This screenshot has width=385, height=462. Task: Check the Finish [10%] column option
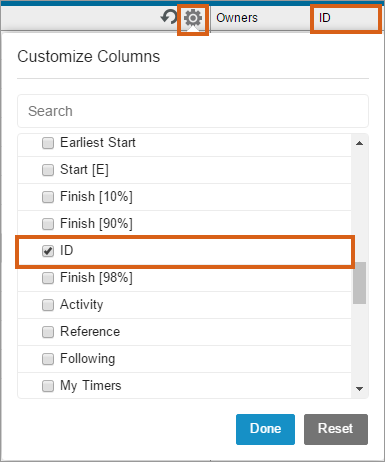[48, 197]
